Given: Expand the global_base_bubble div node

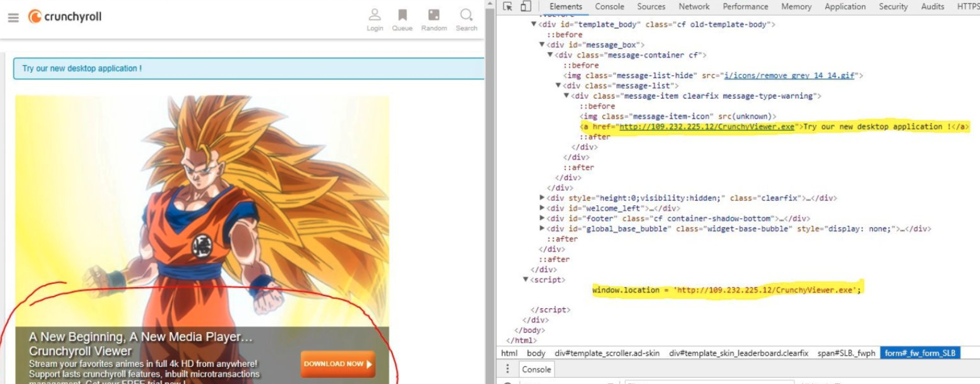Looking at the screenshot, I should tap(542, 229).
